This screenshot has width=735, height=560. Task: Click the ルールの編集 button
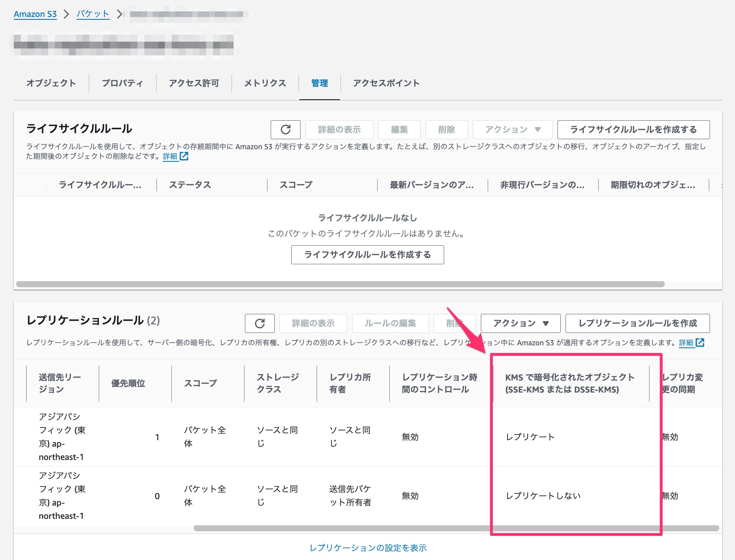pyautogui.click(x=390, y=323)
